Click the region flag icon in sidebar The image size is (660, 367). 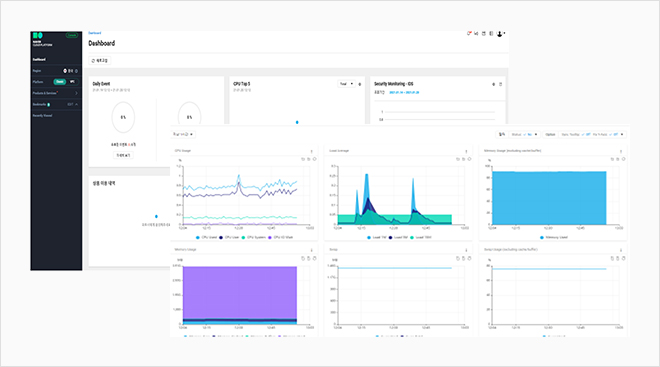pyautogui.click(x=65, y=71)
